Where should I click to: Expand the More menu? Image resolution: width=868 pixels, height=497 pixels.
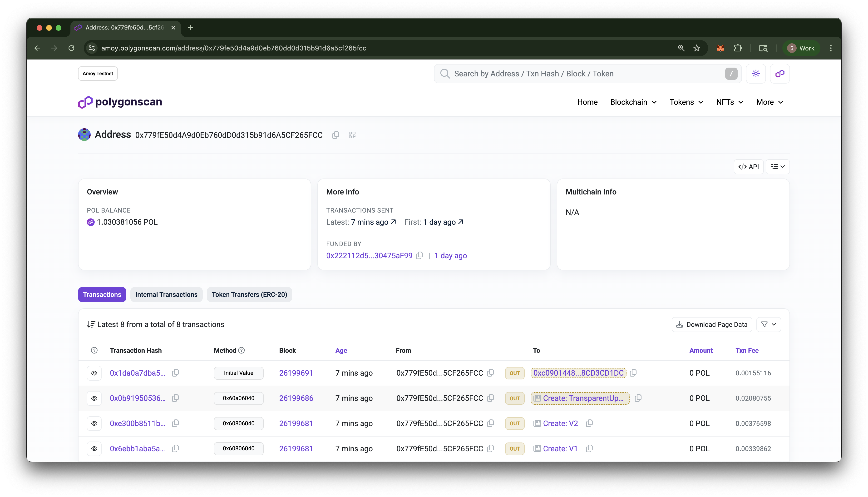click(770, 102)
